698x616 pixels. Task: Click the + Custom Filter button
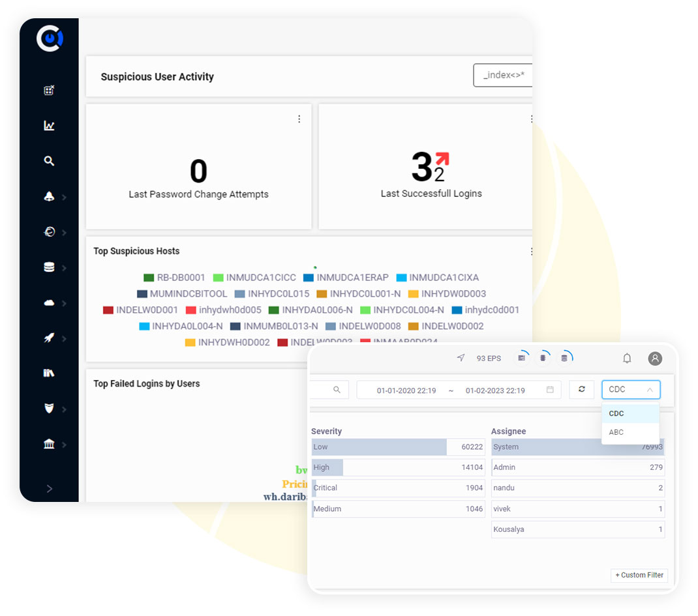(639, 575)
